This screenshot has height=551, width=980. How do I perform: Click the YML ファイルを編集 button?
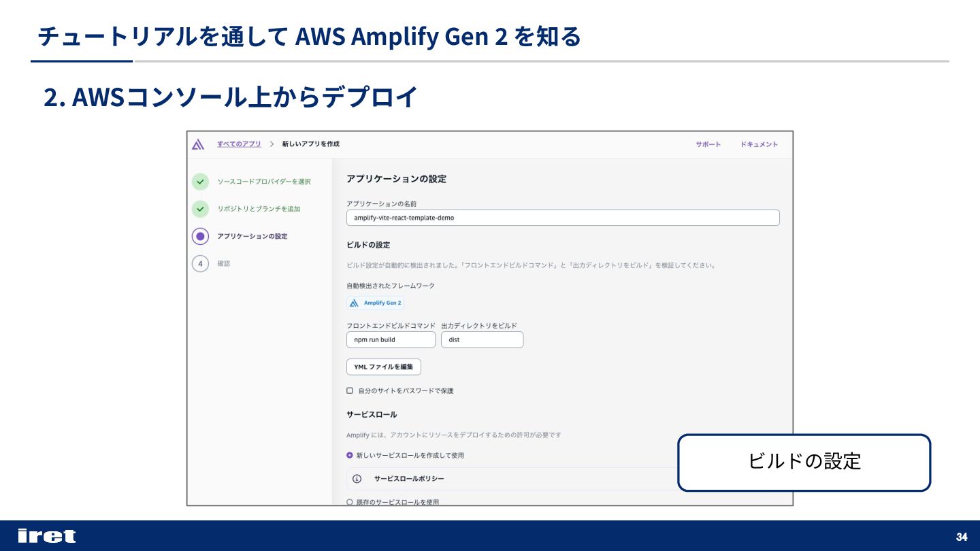point(384,367)
